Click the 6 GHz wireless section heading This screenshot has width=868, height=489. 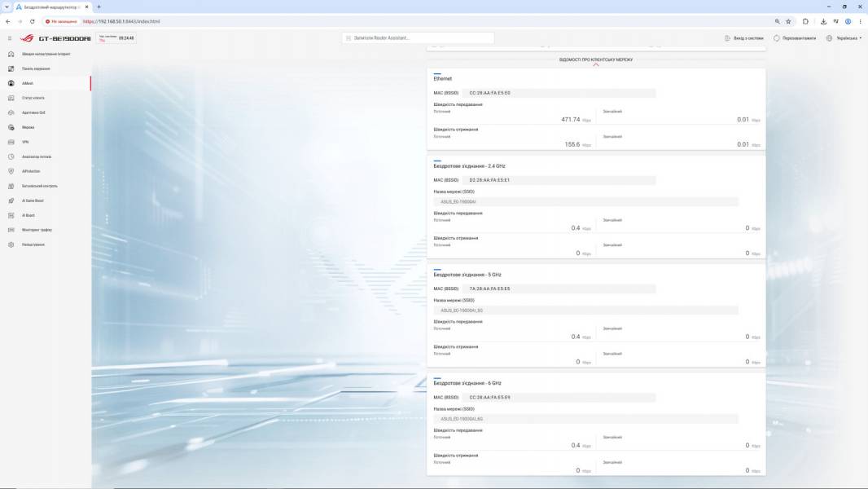pos(467,383)
